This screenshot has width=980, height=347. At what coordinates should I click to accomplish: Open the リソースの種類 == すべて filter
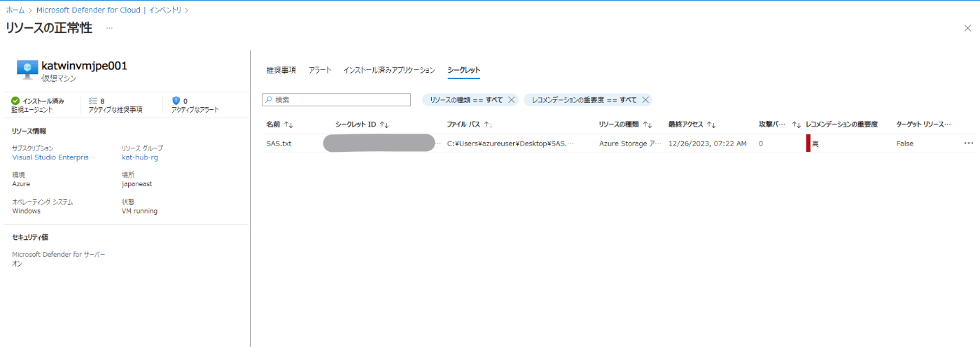tap(466, 100)
